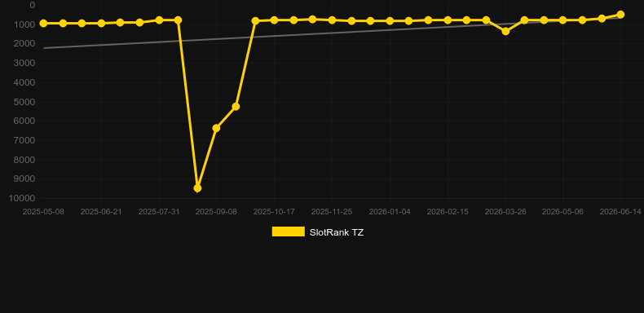Click the x-axis label 2026-03-26

(x=505, y=212)
